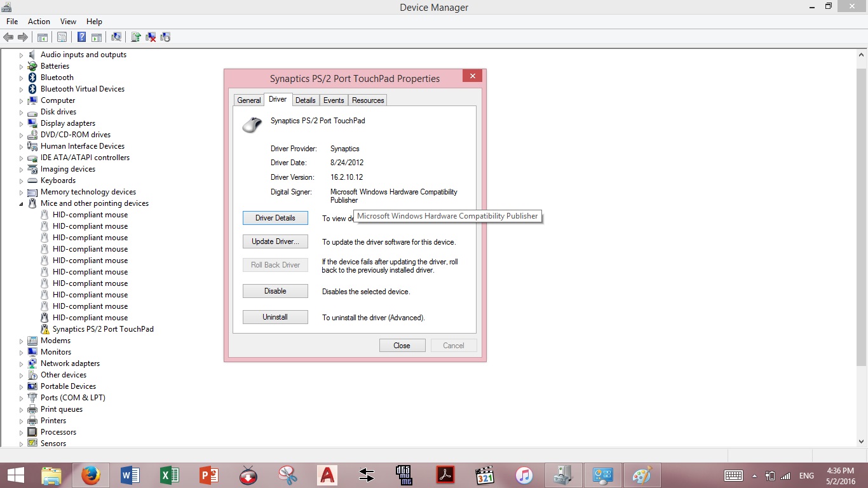Screen dimensions: 868x488
Task: Click the Help toolbar icon with question mark
Action: 81,37
